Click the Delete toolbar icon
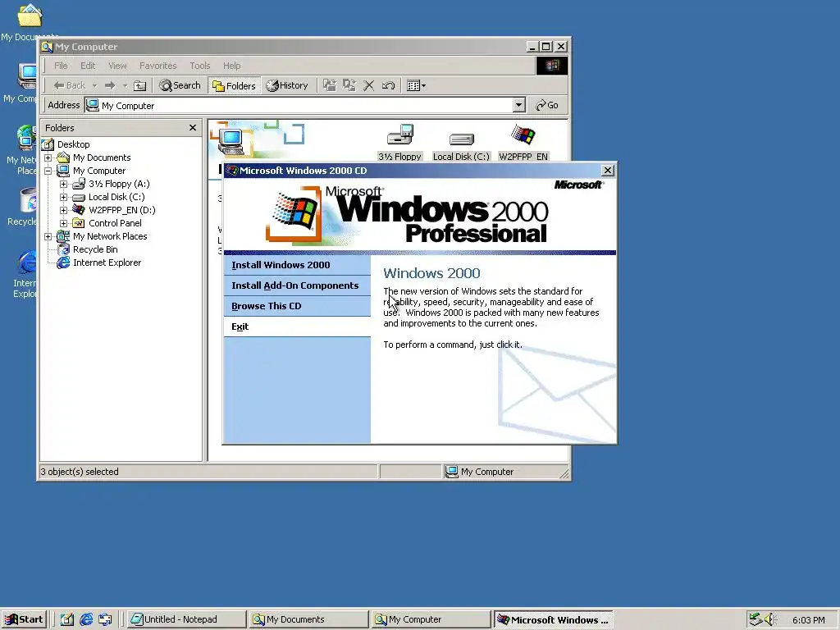 click(368, 85)
